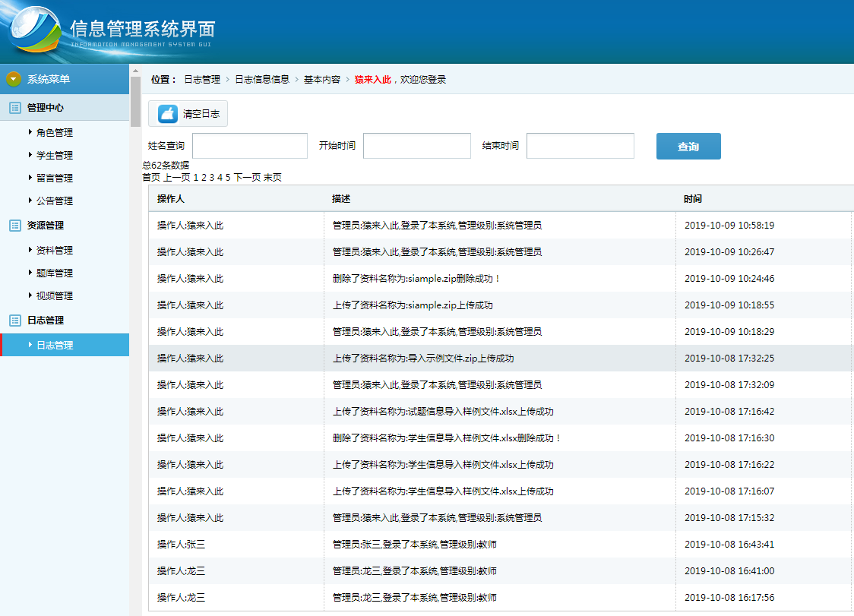Open 角色管理 menu item

coord(55,132)
